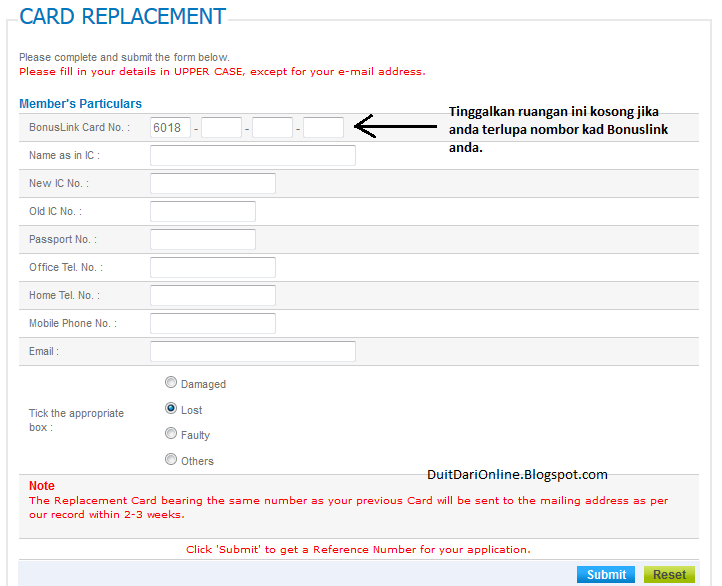Click the 'New IC No. :' label
The width and height of the screenshot is (722, 586).
coord(59,184)
